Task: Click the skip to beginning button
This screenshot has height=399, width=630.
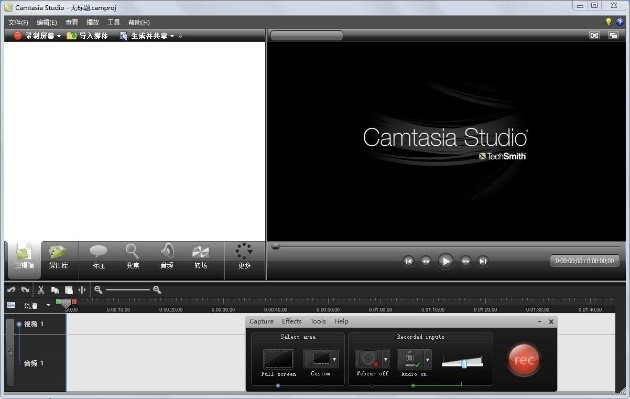Action: tap(408, 261)
